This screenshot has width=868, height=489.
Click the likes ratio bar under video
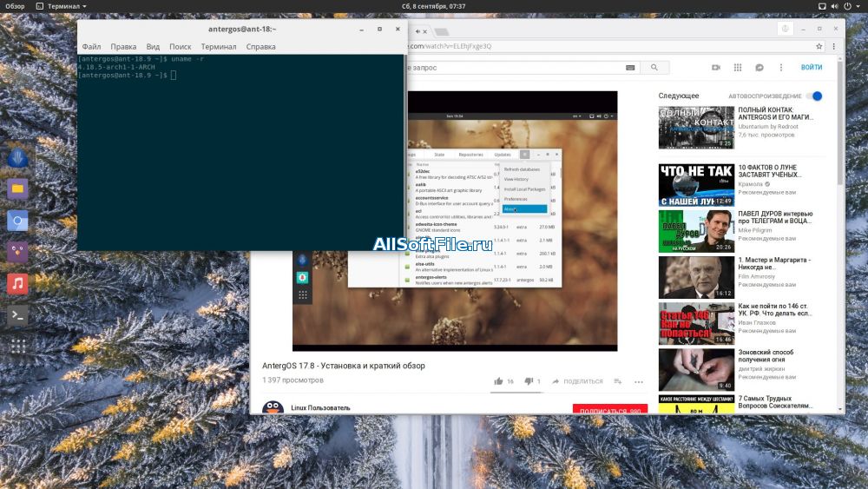[516, 392]
